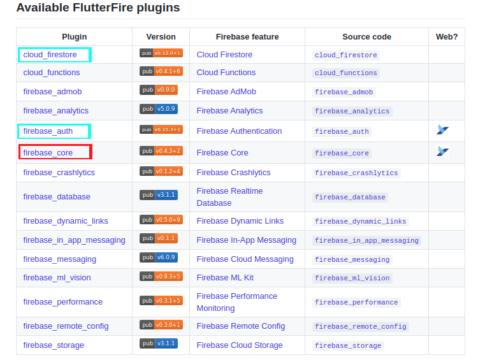This screenshot has width=485, height=360.
Task: Follow the Firebase Cloud Messaging link
Action: tap(245, 259)
